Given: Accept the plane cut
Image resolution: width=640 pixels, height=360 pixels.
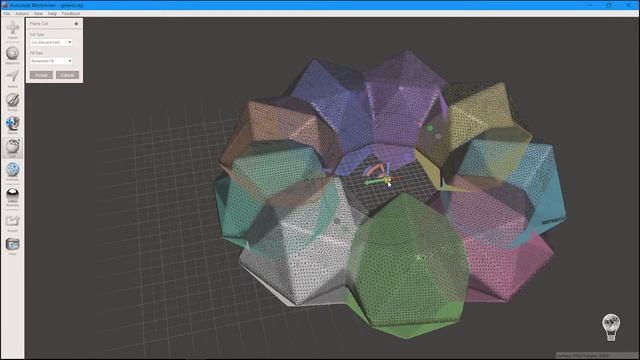Looking at the screenshot, I should coord(41,75).
